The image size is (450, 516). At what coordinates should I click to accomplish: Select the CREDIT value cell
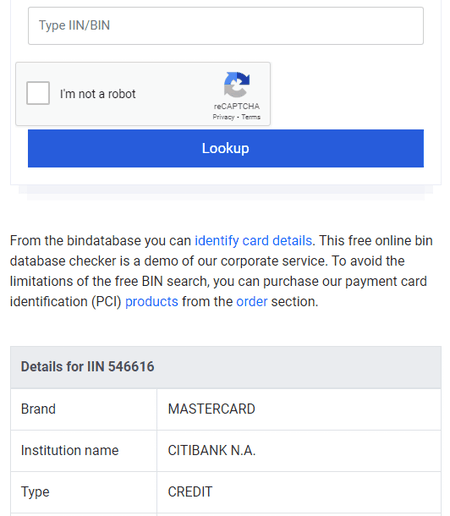click(x=299, y=492)
